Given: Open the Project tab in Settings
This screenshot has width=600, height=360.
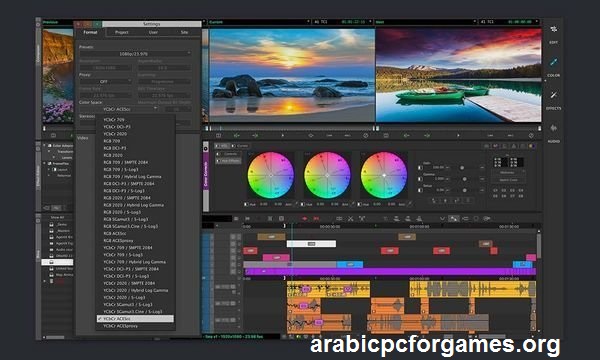Looking at the screenshot, I should tap(122, 33).
